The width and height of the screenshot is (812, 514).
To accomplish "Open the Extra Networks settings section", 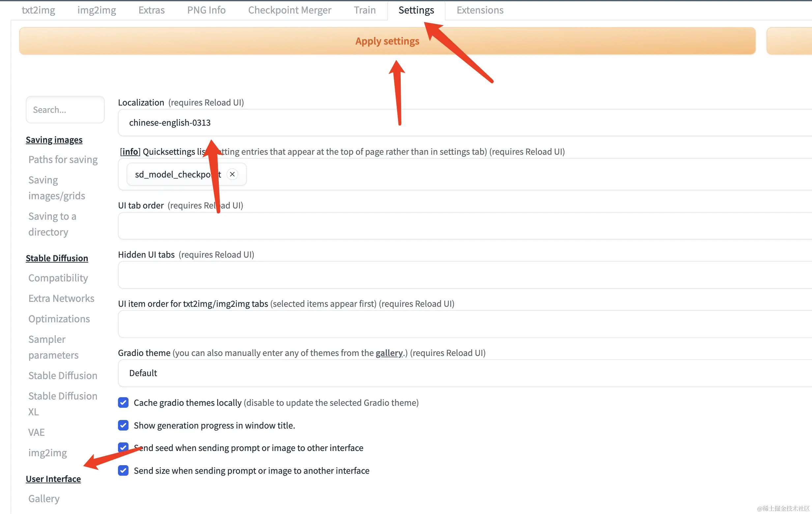I will click(61, 298).
